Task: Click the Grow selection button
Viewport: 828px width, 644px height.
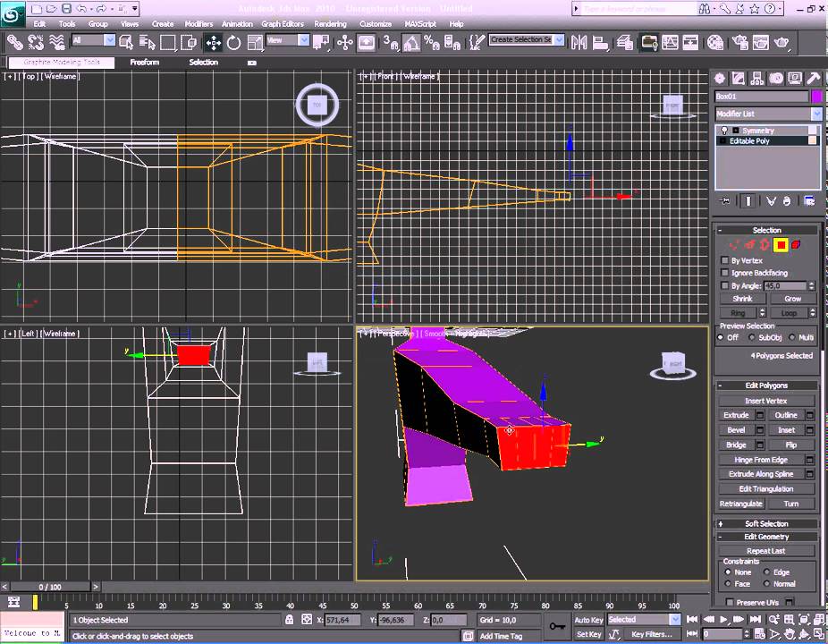Action: point(792,299)
